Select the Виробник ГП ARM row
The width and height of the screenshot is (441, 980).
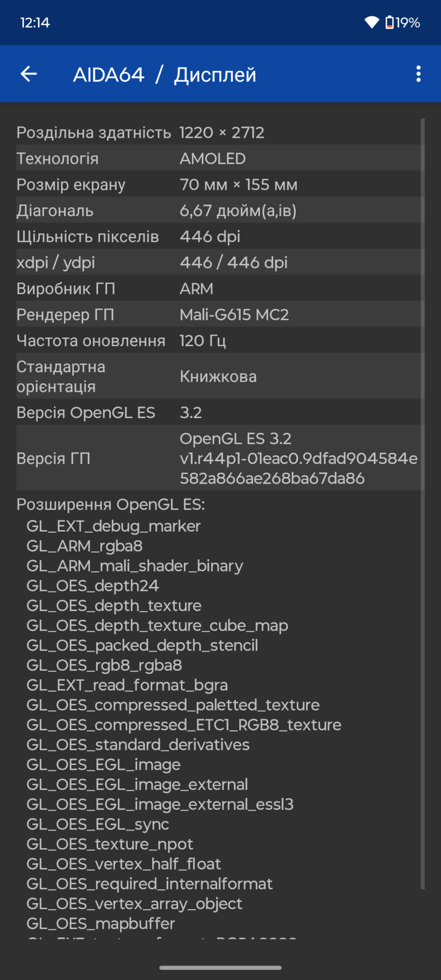[220, 288]
